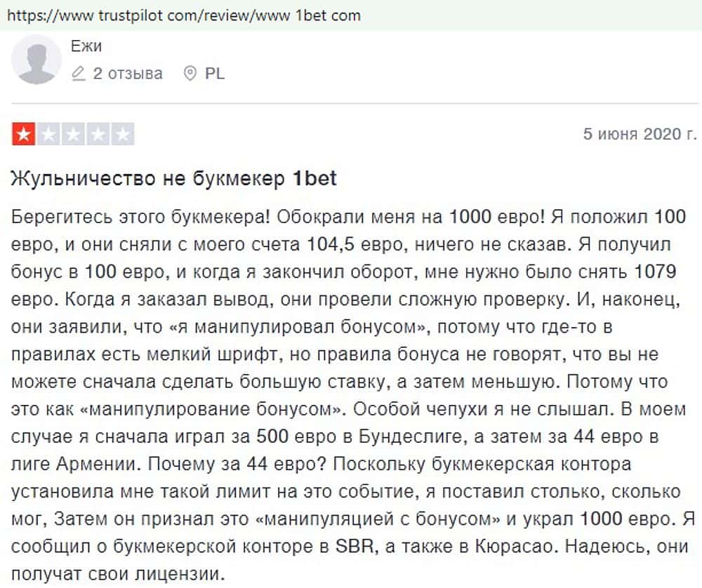Screen dimensions: 702x588
Task: Click the location pin icon
Action: click(x=189, y=74)
